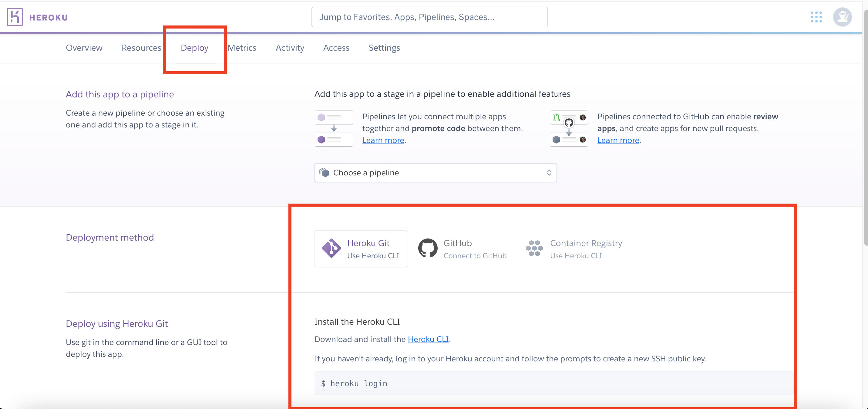Click the GitHub review apps illustration
Screen dimensions: 868x409
[x=569, y=128]
